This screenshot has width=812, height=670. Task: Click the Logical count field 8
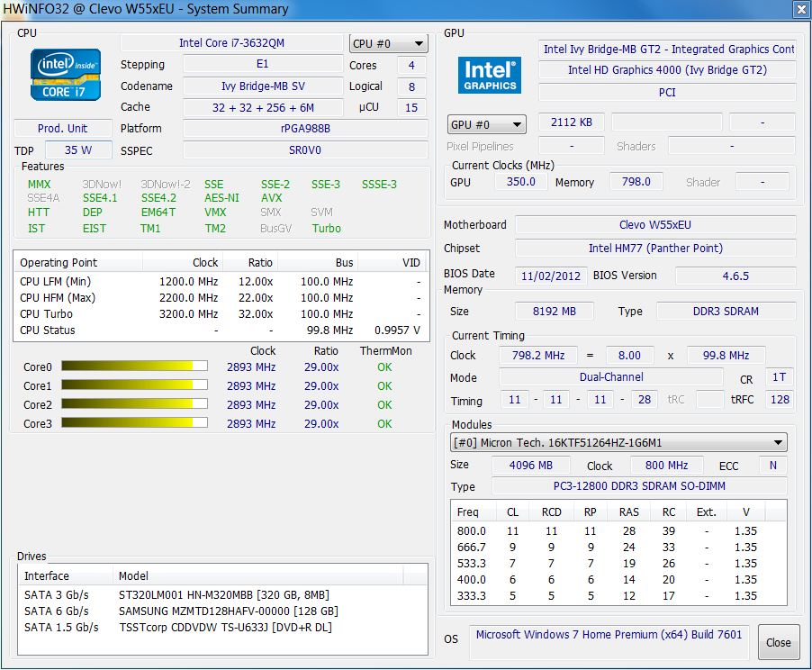[411, 86]
